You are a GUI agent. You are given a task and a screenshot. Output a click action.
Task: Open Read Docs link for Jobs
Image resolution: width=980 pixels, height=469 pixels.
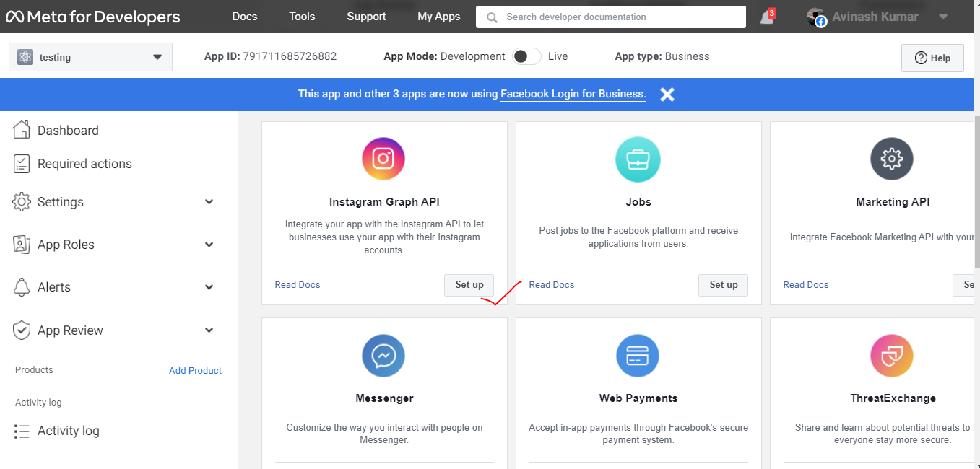[552, 285]
